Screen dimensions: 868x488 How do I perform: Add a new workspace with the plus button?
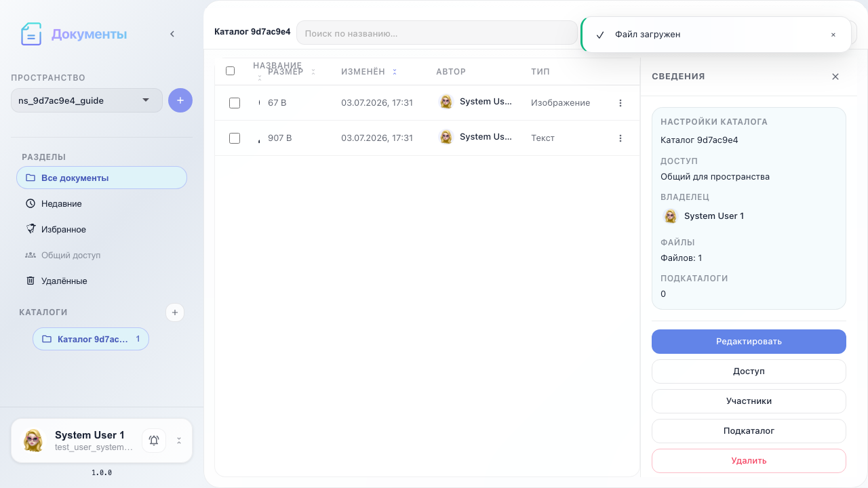pos(180,100)
